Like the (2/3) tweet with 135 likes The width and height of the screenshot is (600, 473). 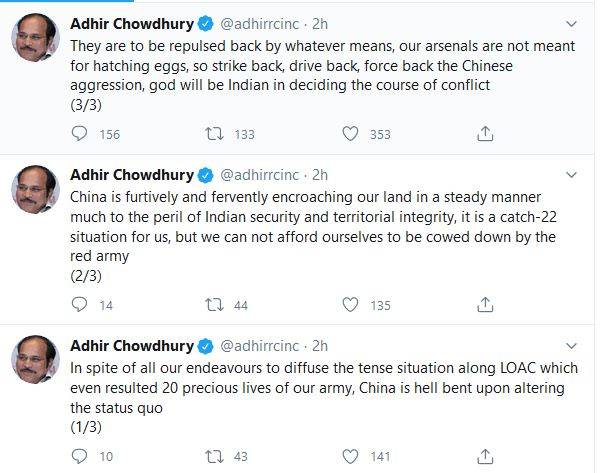350,304
